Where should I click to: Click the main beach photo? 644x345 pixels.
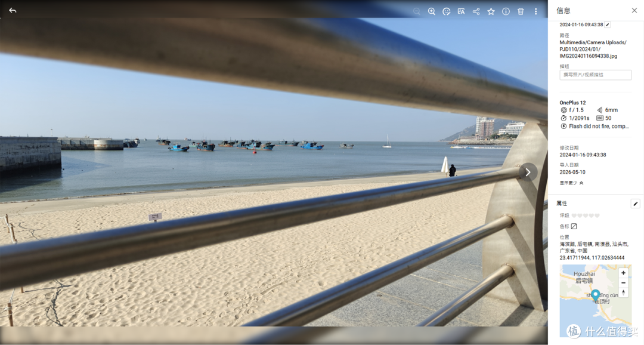(x=274, y=172)
